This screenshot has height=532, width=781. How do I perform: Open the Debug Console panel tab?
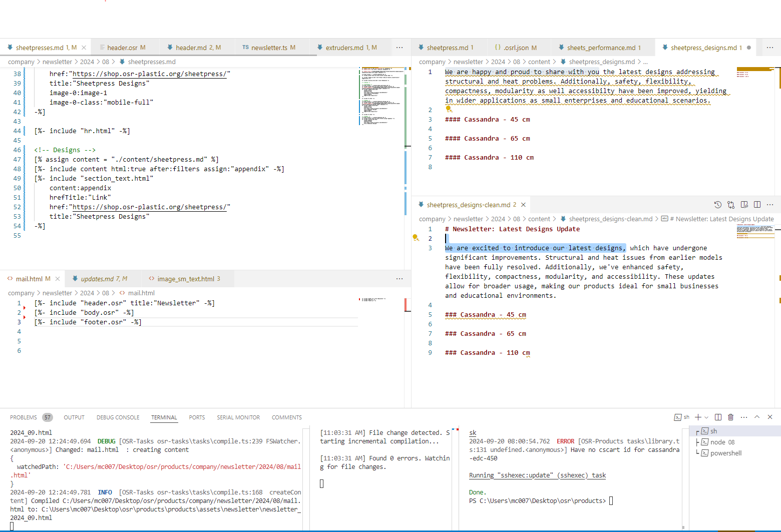(118, 417)
